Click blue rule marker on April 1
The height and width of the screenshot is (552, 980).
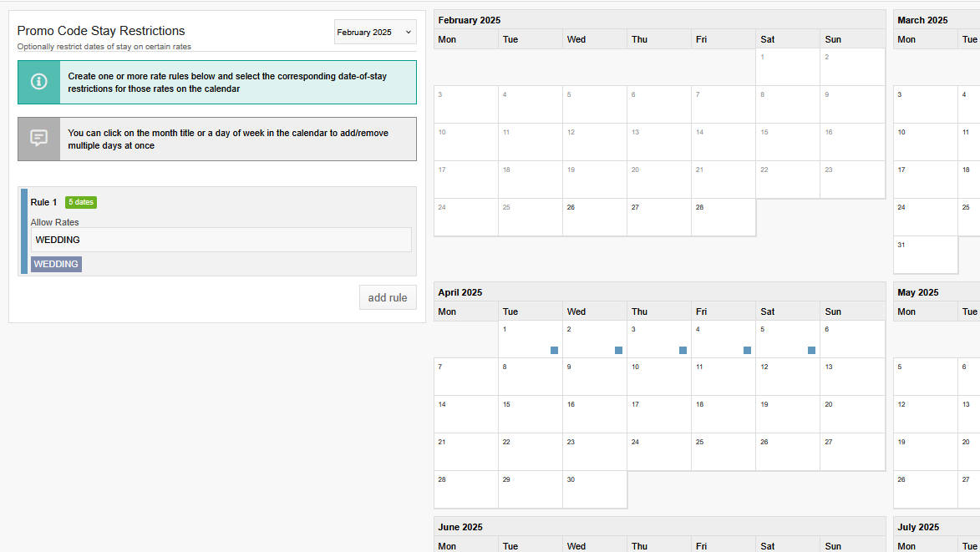555,350
